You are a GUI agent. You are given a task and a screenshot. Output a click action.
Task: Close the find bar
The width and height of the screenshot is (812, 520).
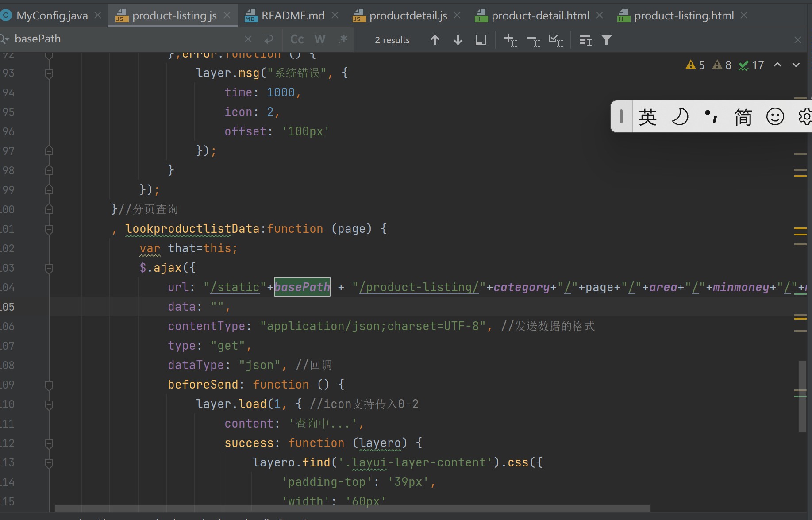[798, 40]
